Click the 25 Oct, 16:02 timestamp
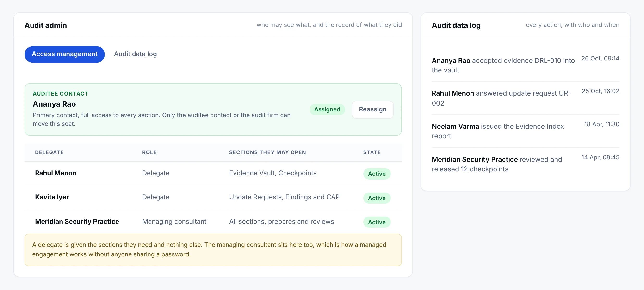Screen dimensions: 644x290 (x=600, y=91)
